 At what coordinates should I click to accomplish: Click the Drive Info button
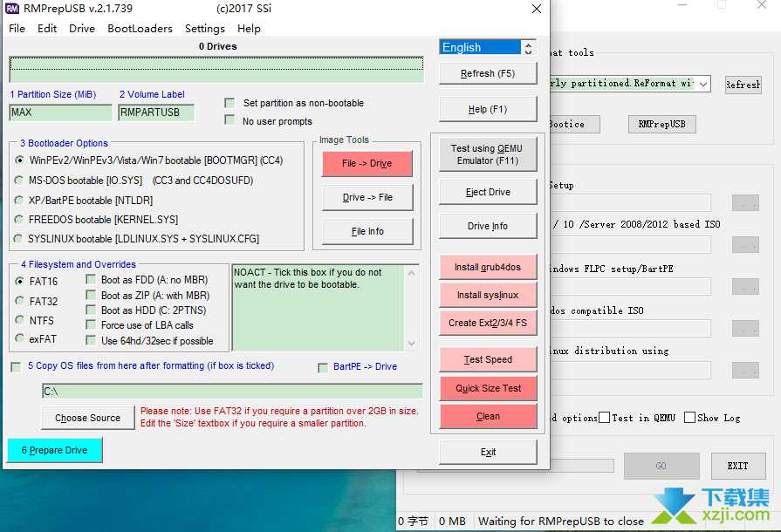pyautogui.click(x=488, y=226)
